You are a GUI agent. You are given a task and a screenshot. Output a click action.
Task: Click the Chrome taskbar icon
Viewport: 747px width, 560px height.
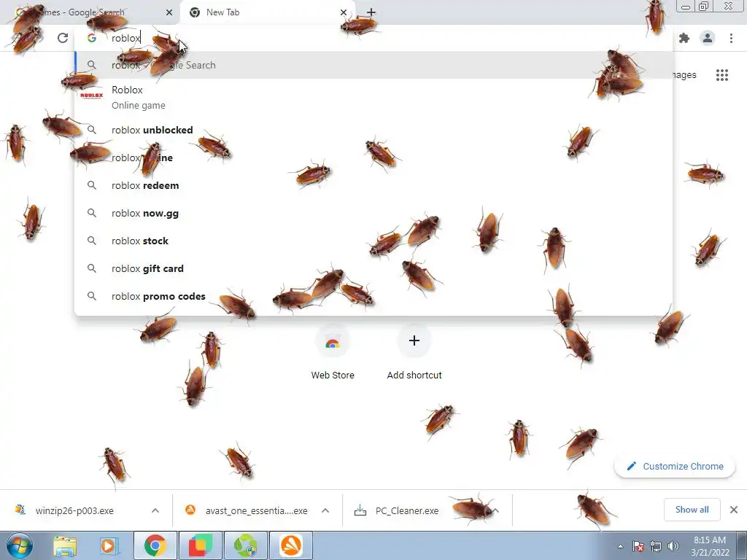pos(155,545)
